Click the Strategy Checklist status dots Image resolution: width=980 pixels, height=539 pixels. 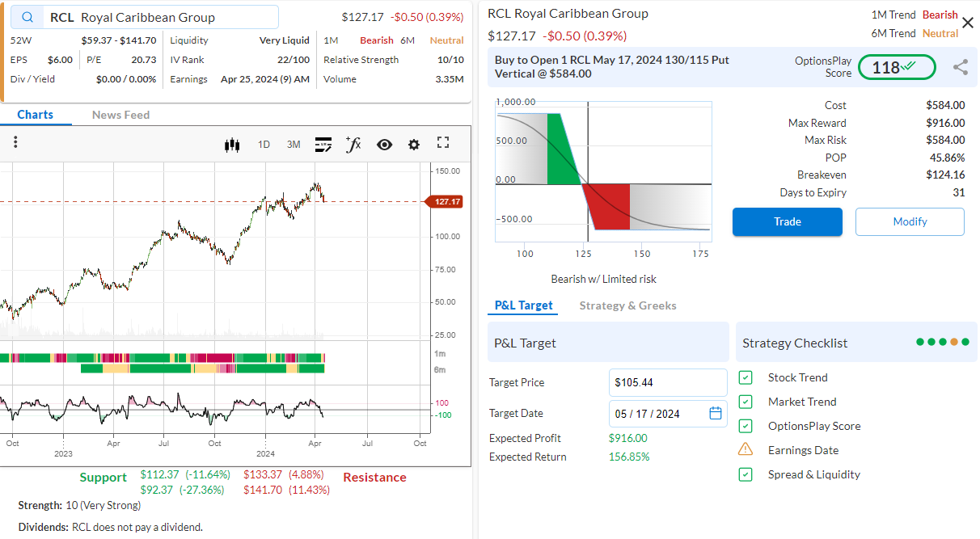[x=942, y=343]
